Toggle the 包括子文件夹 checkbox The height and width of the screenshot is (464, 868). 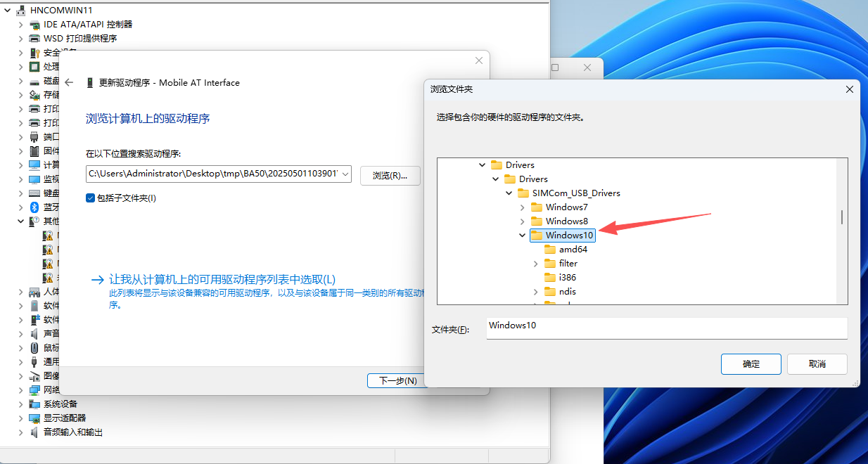[90, 198]
